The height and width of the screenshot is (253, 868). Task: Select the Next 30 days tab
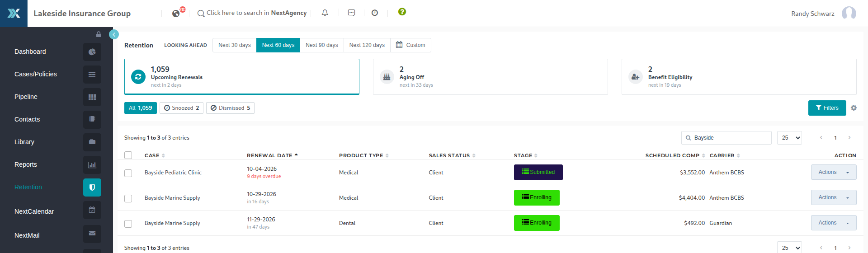[235, 45]
